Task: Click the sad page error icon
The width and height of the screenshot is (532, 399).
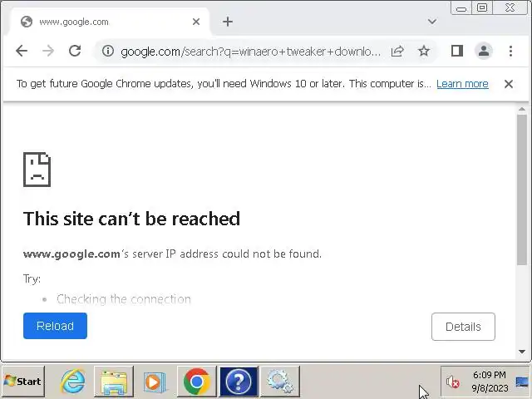Action: point(37,170)
